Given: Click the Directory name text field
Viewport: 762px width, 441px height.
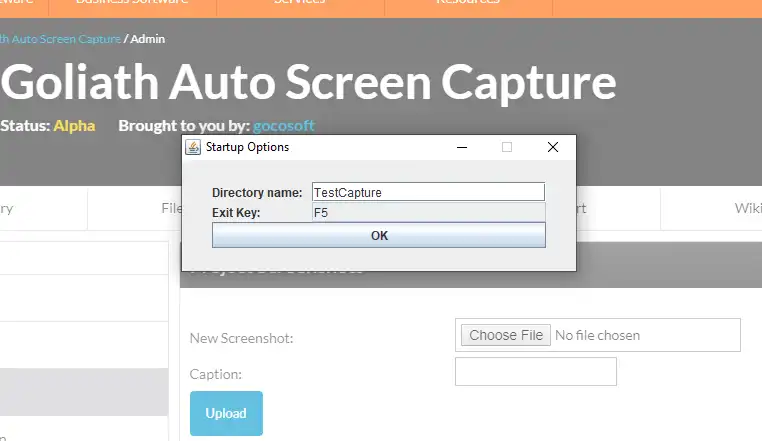Looking at the screenshot, I should coord(428,192).
